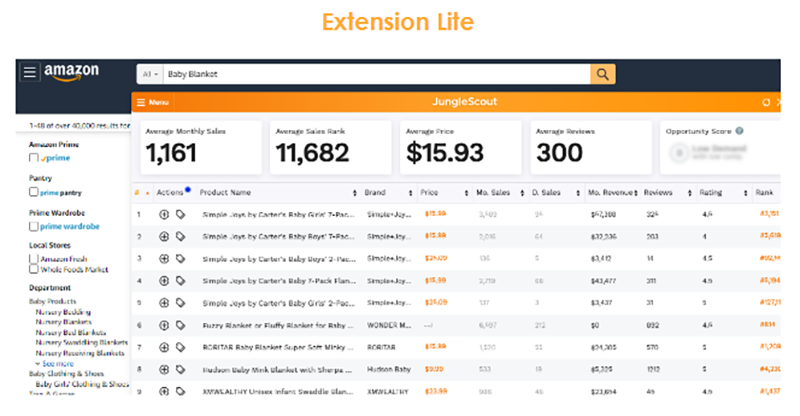The image size is (800, 416).
Task: Check the Whole Foods Market checkbox
Action: point(34,269)
